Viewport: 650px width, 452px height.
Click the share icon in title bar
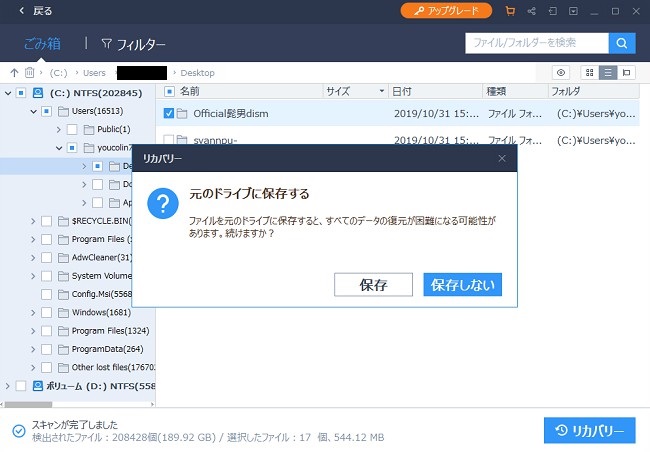(x=531, y=11)
